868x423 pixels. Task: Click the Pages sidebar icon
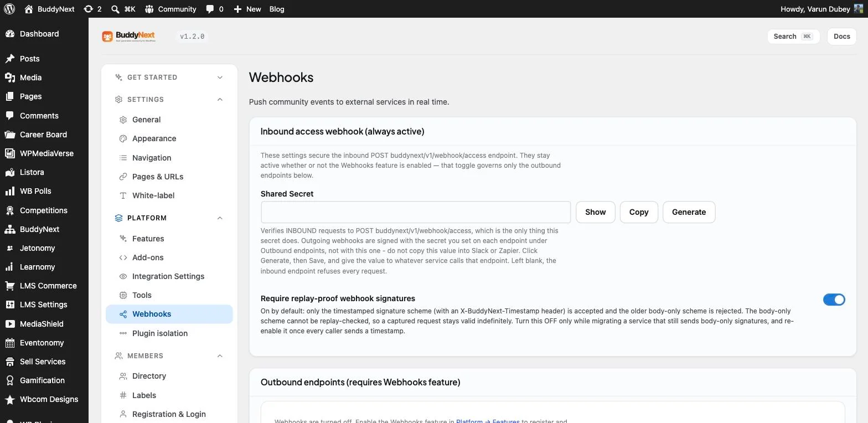pyautogui.click(x=9, y=96)
